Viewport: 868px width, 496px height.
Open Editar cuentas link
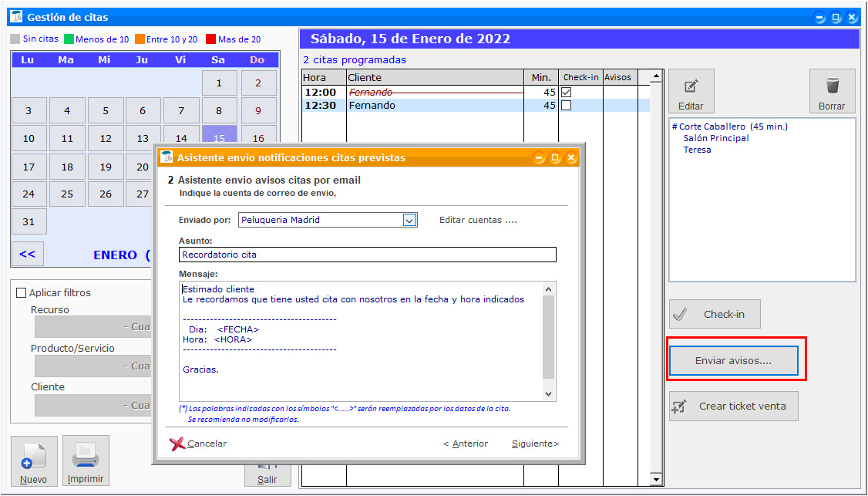(x=478, y=220)
